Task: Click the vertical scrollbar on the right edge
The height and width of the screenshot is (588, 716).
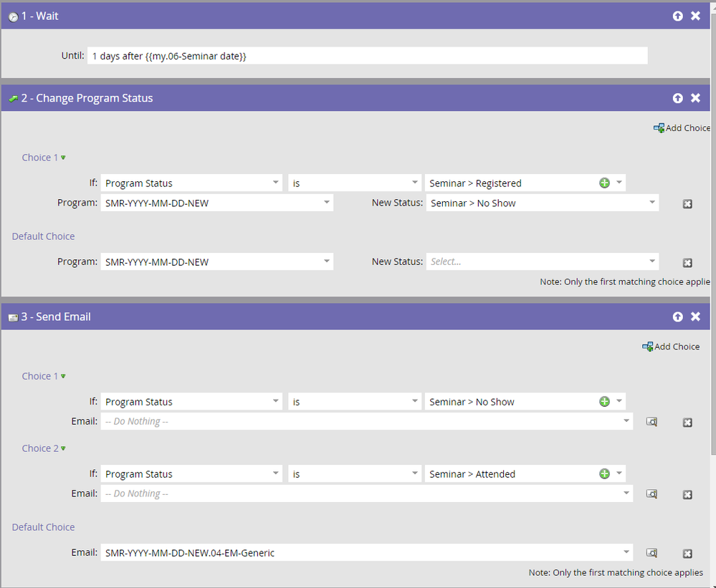Action: 713,228
